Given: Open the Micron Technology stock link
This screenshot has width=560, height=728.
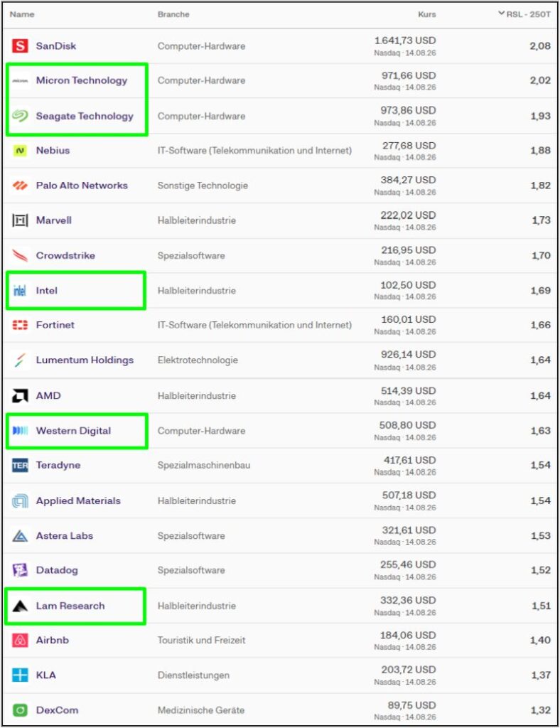Looking at the screenshot, I should (x=82, y=80).
